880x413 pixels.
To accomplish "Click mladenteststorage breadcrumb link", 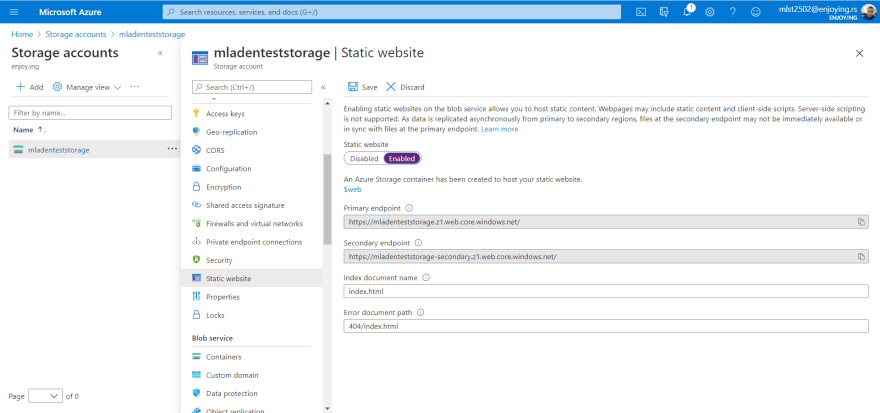I will click(x=152, y=34).
